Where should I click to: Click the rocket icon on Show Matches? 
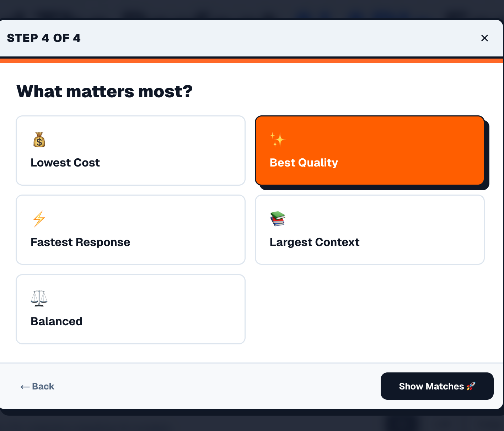click(471, 386)
